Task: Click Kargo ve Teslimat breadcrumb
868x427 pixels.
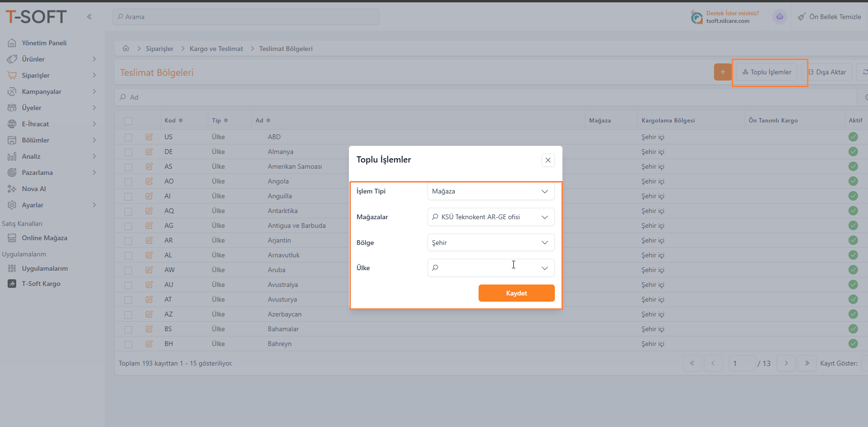Action: [216, 49]
